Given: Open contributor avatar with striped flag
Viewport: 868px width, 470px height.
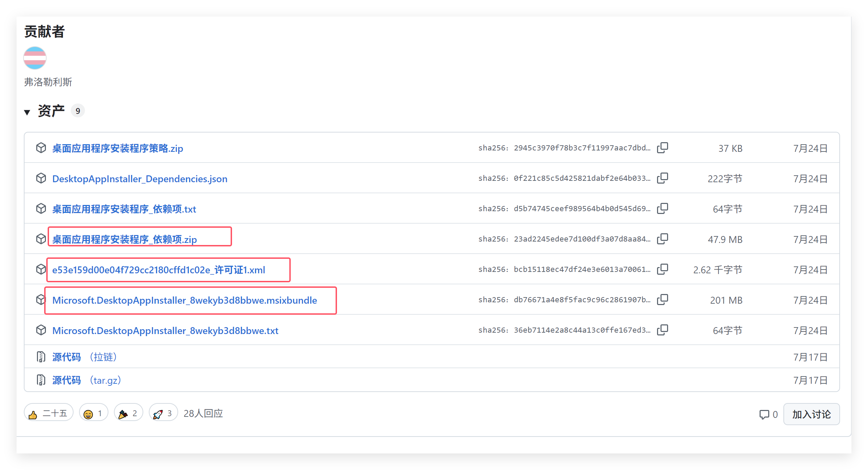Looking at the screenshot, I should coord(35,58).
